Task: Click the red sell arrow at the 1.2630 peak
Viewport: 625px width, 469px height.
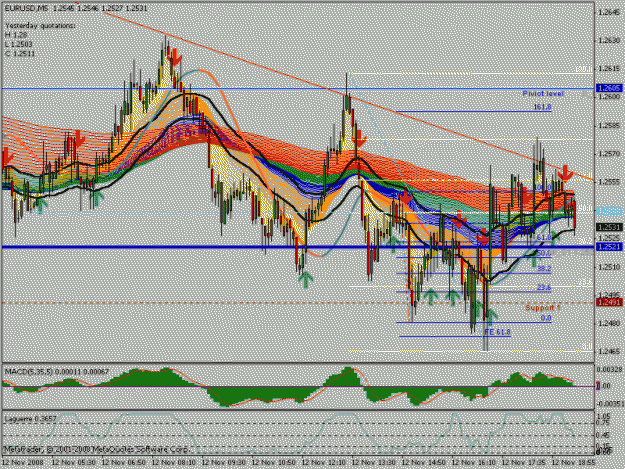Action: [175, 58]
